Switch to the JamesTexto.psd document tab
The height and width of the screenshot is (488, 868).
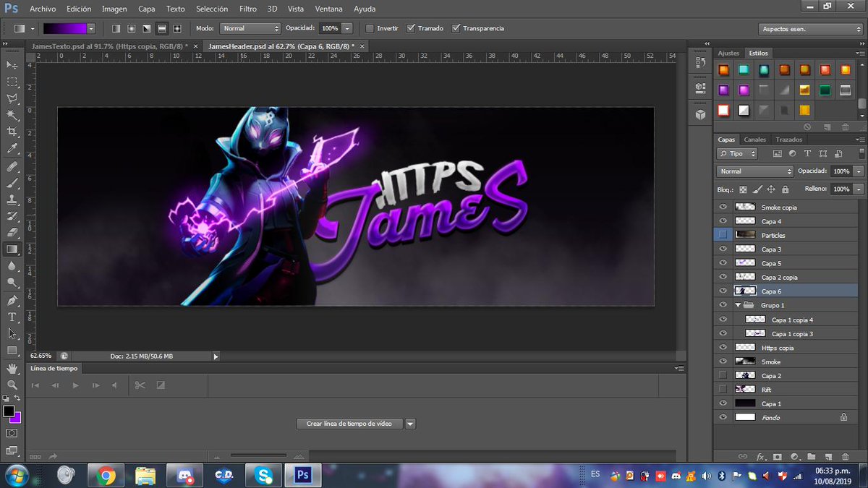pyautogui.click(x=109, y=46)
